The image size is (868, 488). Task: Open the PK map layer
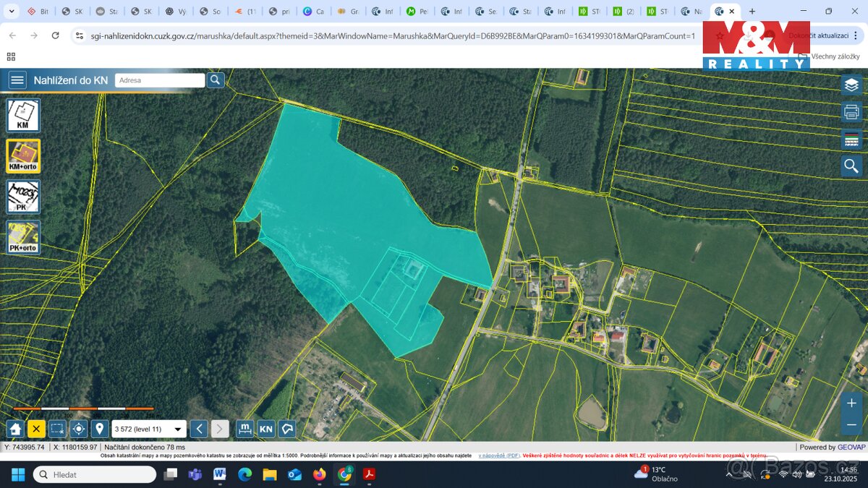pos(22,196)
